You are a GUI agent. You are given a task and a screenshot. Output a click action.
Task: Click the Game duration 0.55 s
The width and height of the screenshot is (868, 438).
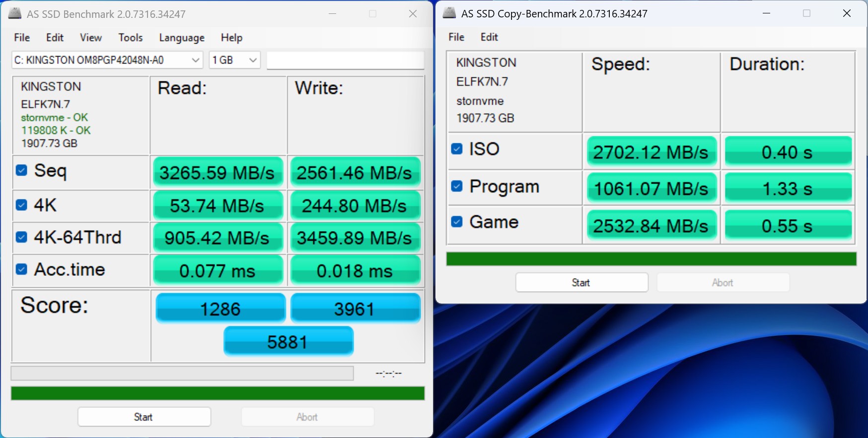(788, 225)
